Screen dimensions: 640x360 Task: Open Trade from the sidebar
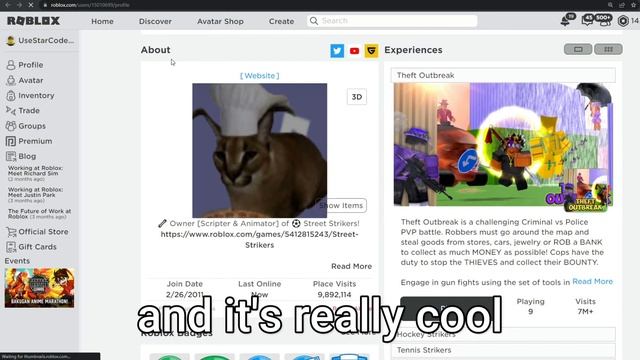point(29,111)
